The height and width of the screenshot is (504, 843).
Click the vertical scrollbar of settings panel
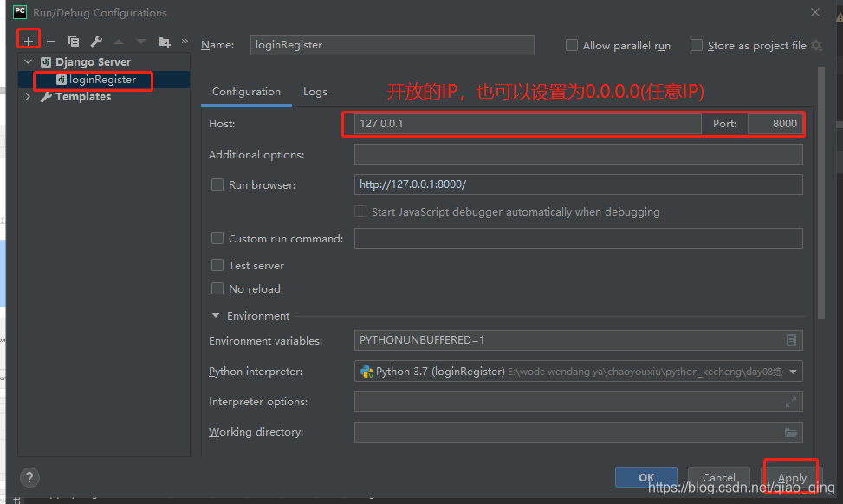click(x=821, y=192)
